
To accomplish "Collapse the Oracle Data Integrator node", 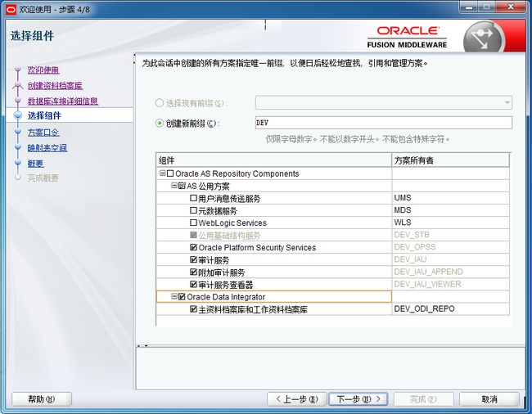I will [x=174, y=296].
